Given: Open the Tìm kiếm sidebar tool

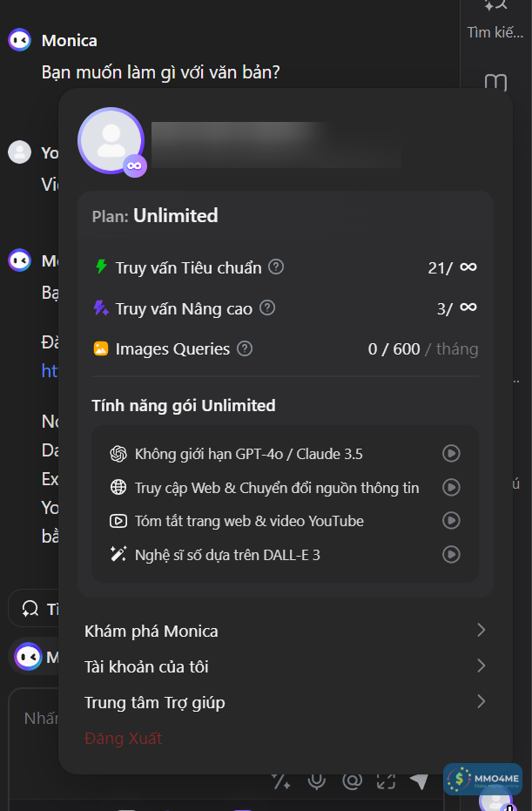Looking at the screenshot, I should [x=495, y=19].
